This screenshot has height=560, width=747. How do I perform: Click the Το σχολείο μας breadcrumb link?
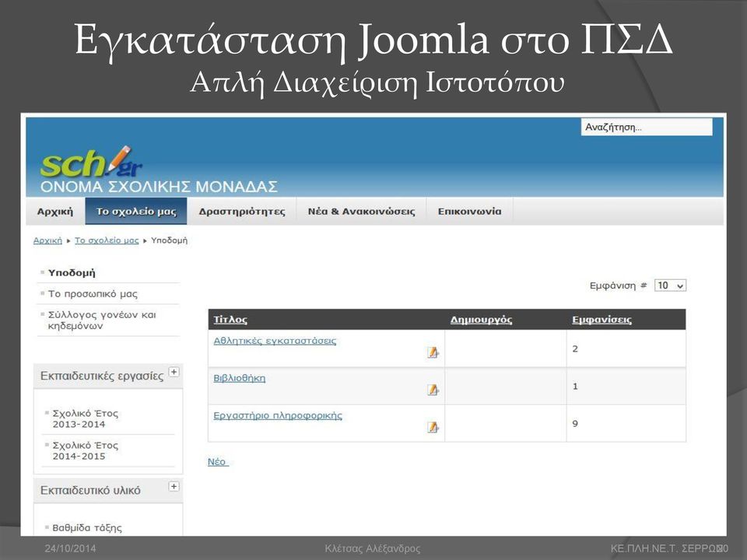107,240
